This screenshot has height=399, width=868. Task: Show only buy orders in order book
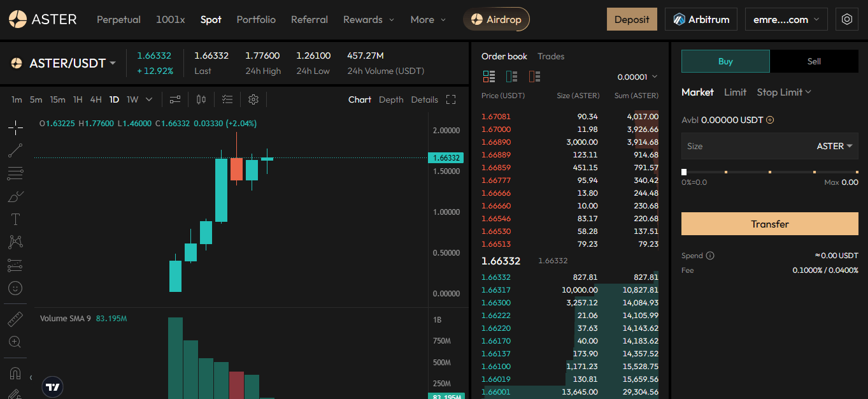point(511,77)
